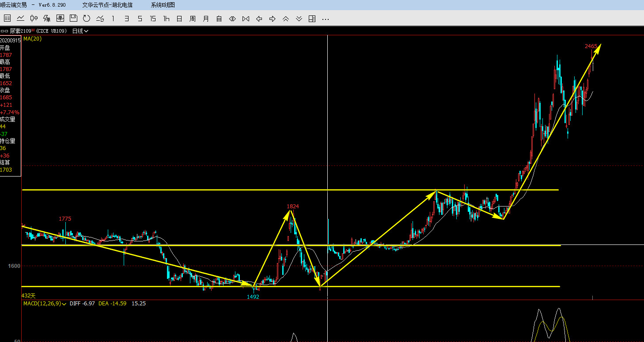
Task: Click the double down chevron icon
Action: (299, 19)
